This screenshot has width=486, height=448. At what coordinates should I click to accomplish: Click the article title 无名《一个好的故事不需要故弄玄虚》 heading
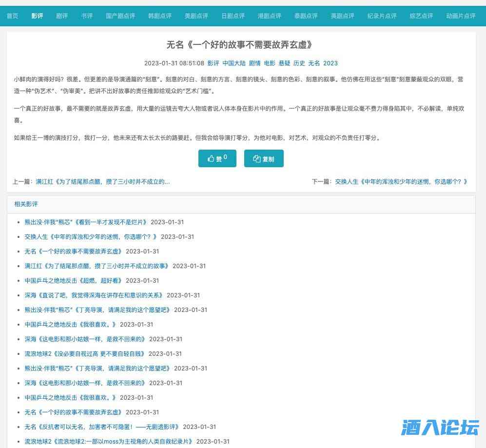(239, 45)
